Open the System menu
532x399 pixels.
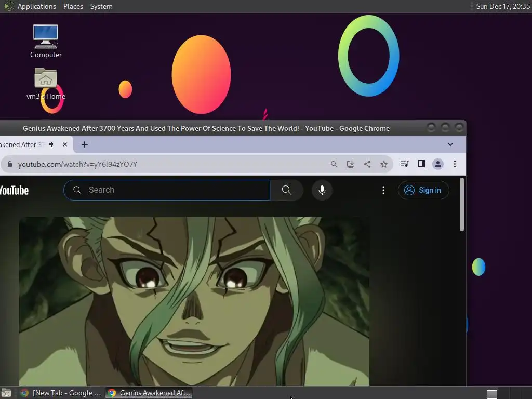tap(101, 6)
